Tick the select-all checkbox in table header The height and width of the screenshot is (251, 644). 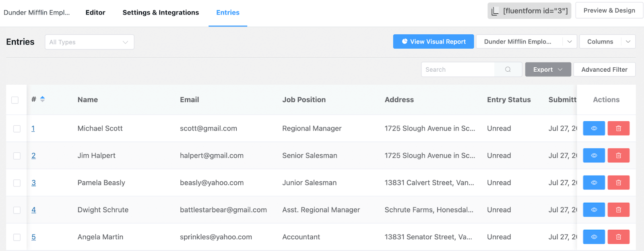15,100
